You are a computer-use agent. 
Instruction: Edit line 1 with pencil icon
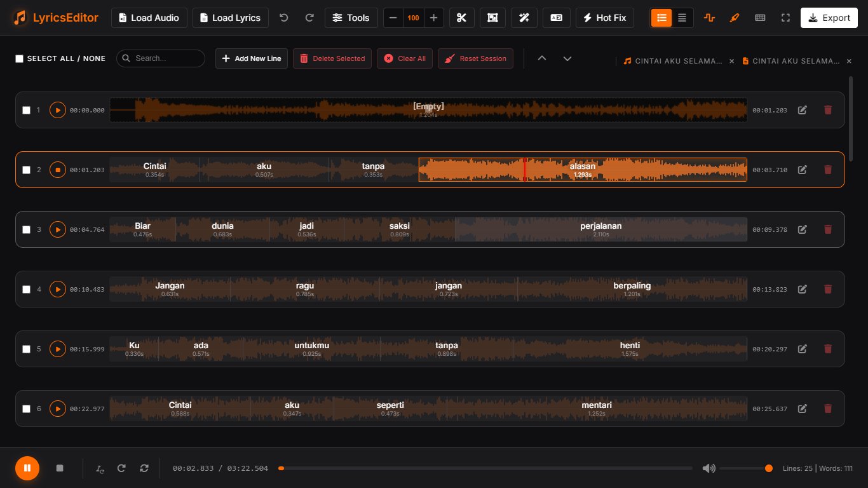pyautogui.click(x=803, y=110)
